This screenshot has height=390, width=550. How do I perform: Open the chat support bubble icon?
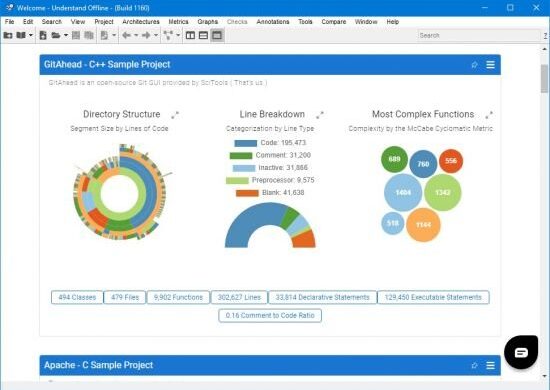521,352
